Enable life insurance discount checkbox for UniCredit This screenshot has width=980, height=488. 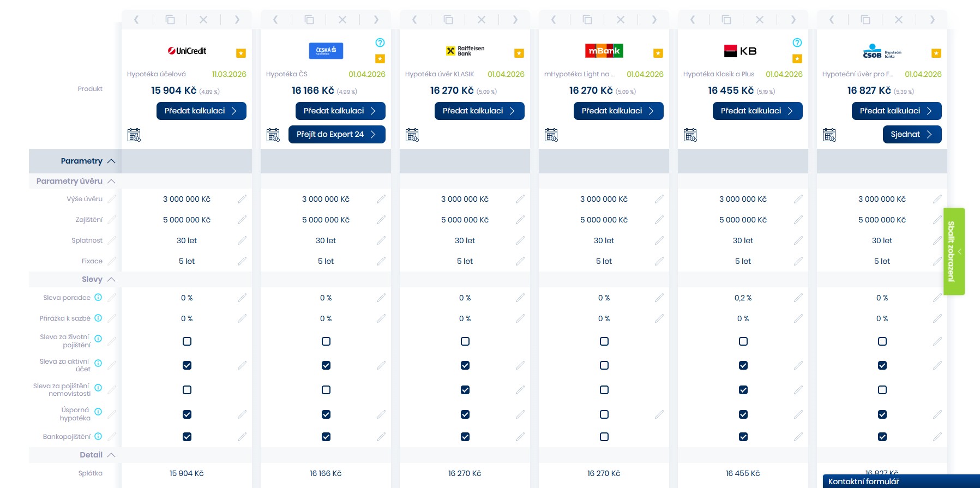(x=187, y=341)
